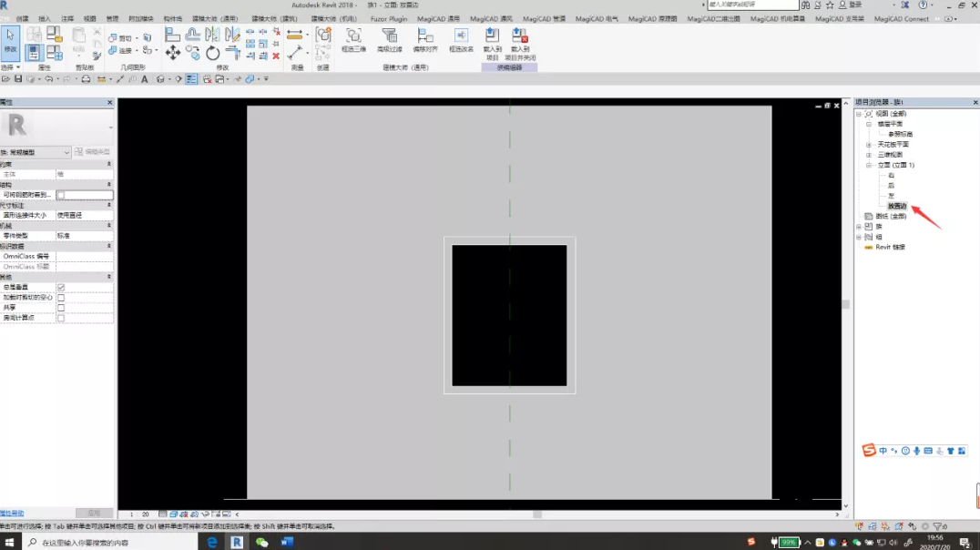The width and height of the screenshot is (980, 550).
Task: Open the 插入 ribbon tab
Action: (45, 19)
